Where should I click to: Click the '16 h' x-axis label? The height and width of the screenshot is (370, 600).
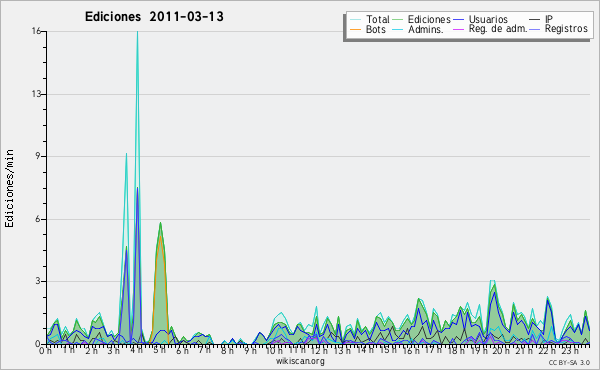point(410,350)
